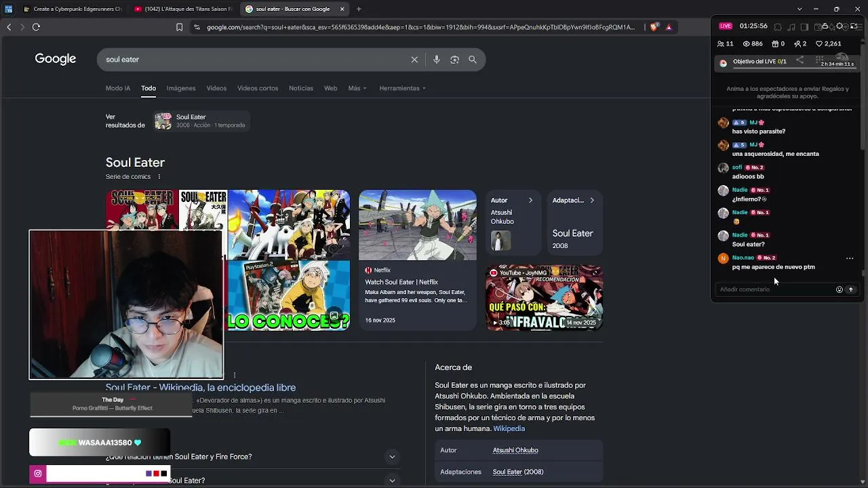
Task: Select the Videos search tab
Action: click(x=216, y=88)
